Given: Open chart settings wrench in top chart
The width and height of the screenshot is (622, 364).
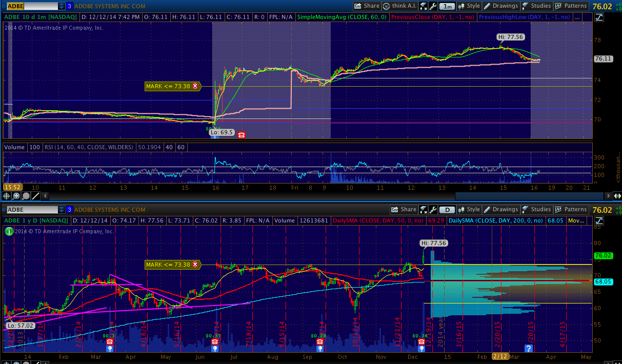Looking at the screenshot, I should pos(434,6).
